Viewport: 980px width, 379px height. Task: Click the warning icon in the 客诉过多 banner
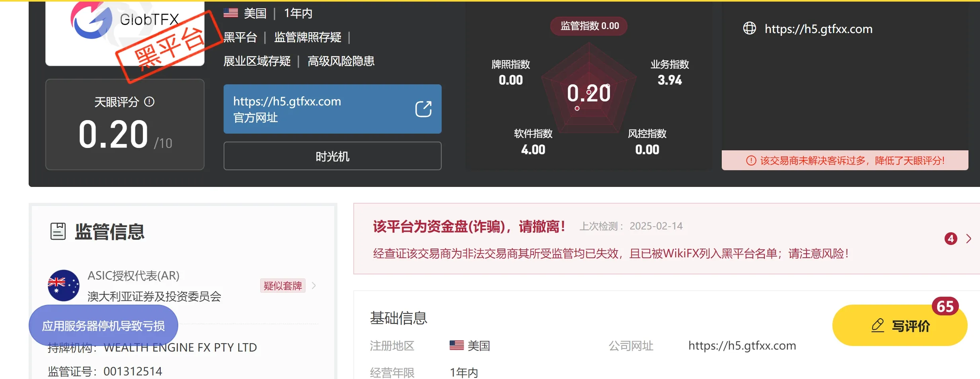[x=751, y=160]
